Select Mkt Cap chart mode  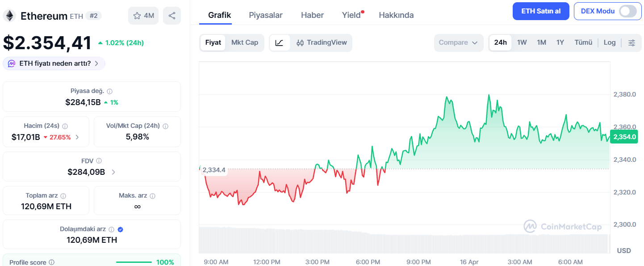click(x=245, y=43)
